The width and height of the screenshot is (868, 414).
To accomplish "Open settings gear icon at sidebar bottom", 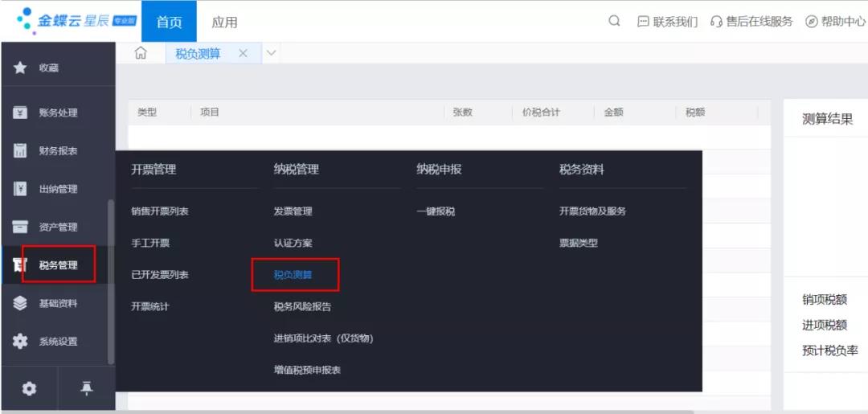I will tap(29, 388).
